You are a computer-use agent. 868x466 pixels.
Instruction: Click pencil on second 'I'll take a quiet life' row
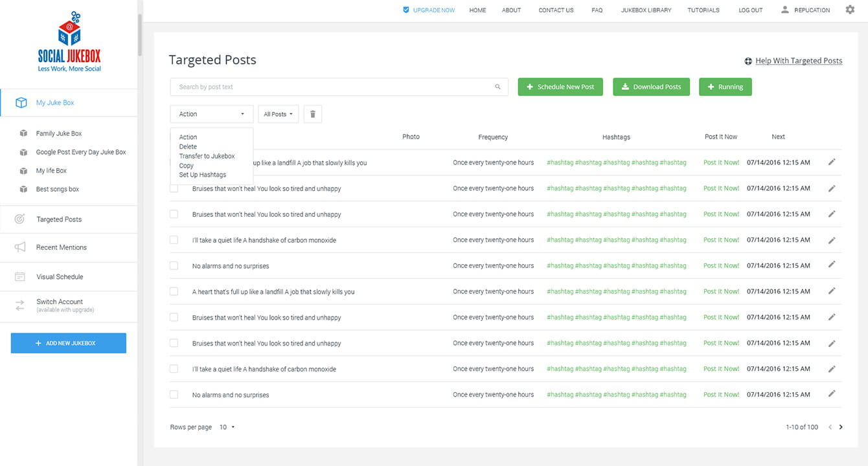pyautogui.click(x=832, y=368)
